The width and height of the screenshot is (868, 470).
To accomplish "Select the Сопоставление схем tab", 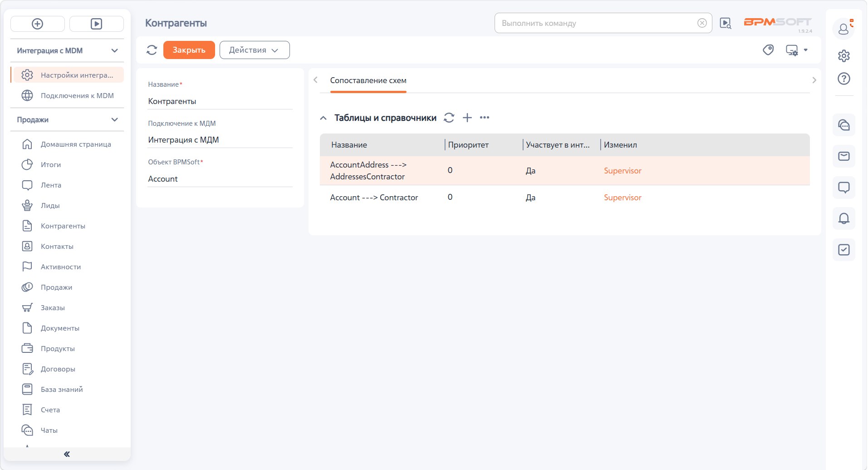I will [368, 81].
